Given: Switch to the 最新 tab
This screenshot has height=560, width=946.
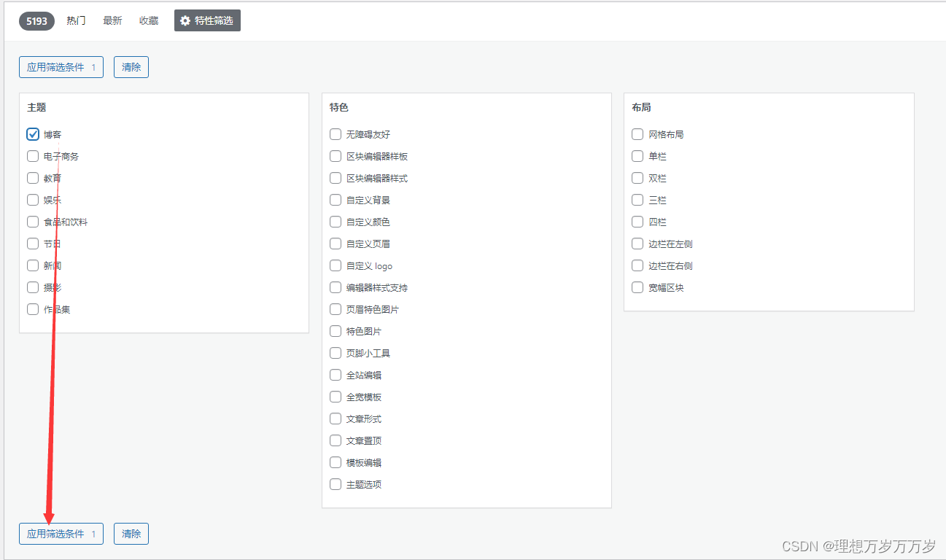Looking at the screenshot, I should pyautogui.click(x=112, y=20).
